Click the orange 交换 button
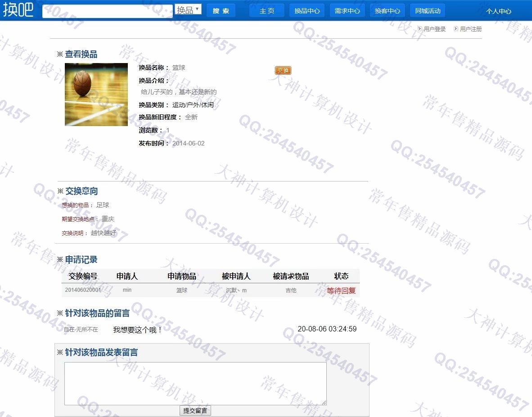Viewport: 532px width, 417px height. pyautogui.click(x=283, y=70)
